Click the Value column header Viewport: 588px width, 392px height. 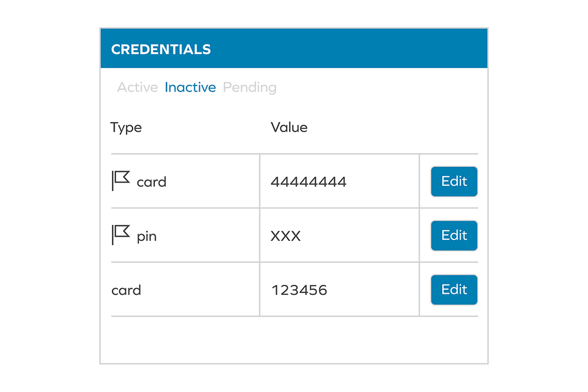click(289, 128)
